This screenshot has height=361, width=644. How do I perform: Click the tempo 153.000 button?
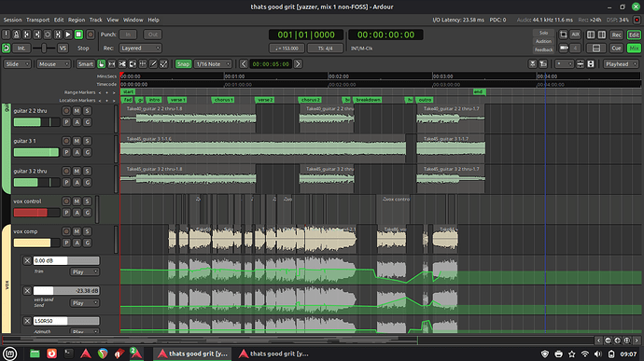point(287,49)
